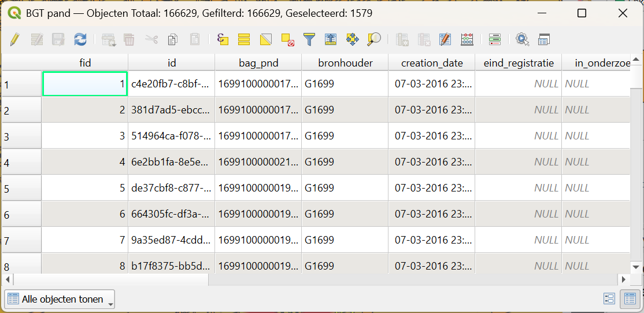The image size is (644, 313).
Task: Select row 4 via its row header
Action: coord(21,163)
